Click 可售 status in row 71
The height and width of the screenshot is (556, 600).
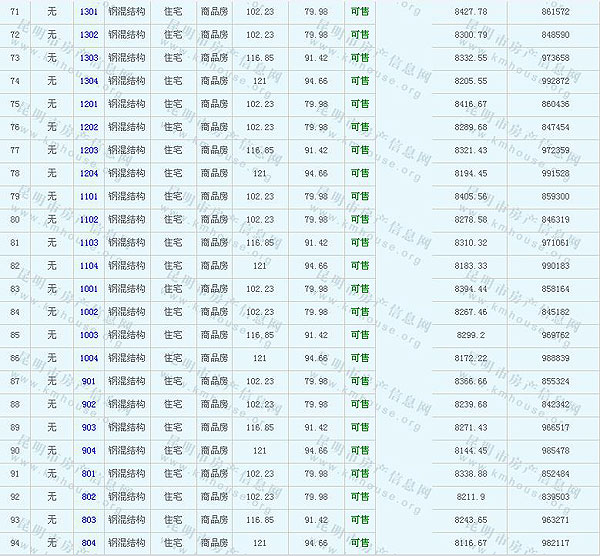[359, 11]
